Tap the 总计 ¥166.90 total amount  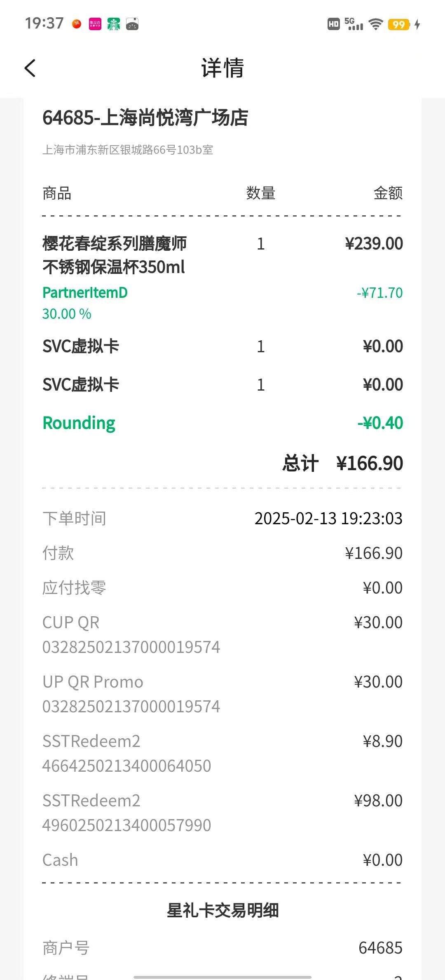coord(342,463)
